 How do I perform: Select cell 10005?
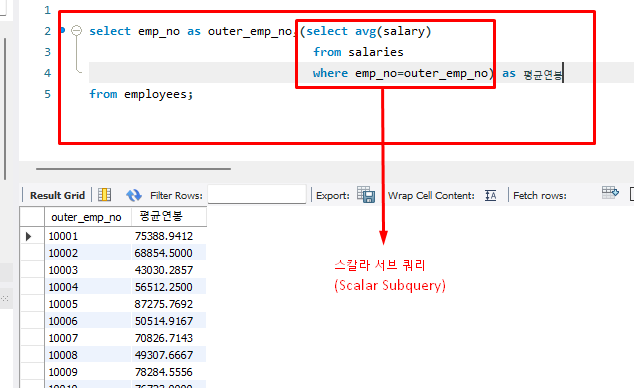(x=88, y=304)
